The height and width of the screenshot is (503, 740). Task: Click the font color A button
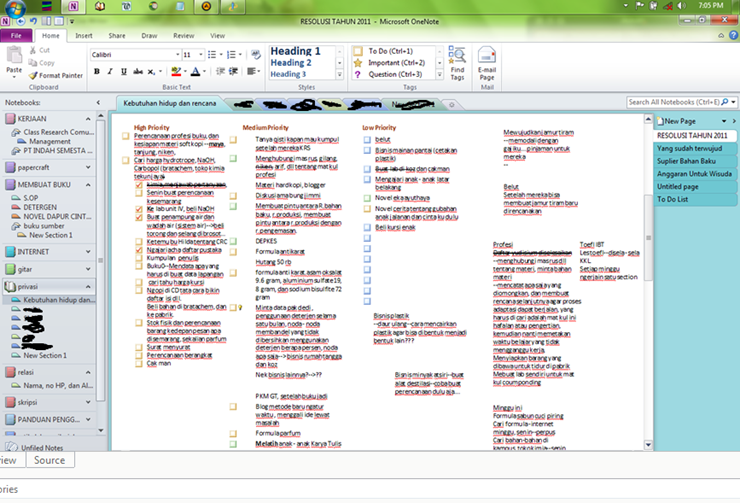tap(195, 71)
